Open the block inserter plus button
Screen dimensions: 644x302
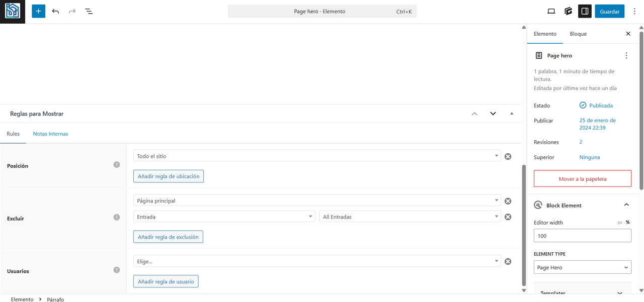(38, 11)
